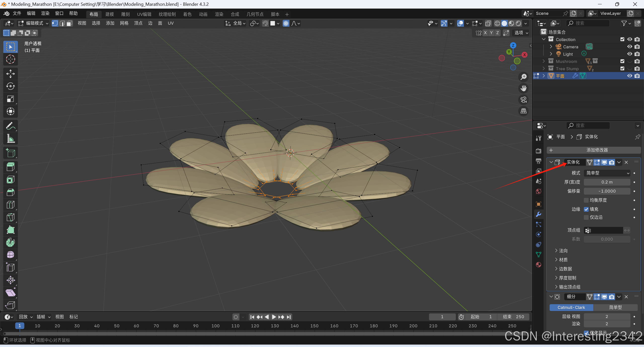Viewport: 644px width, 347px height.
Task: Toggle the camera view icon
Action: [x=524, y=100]
